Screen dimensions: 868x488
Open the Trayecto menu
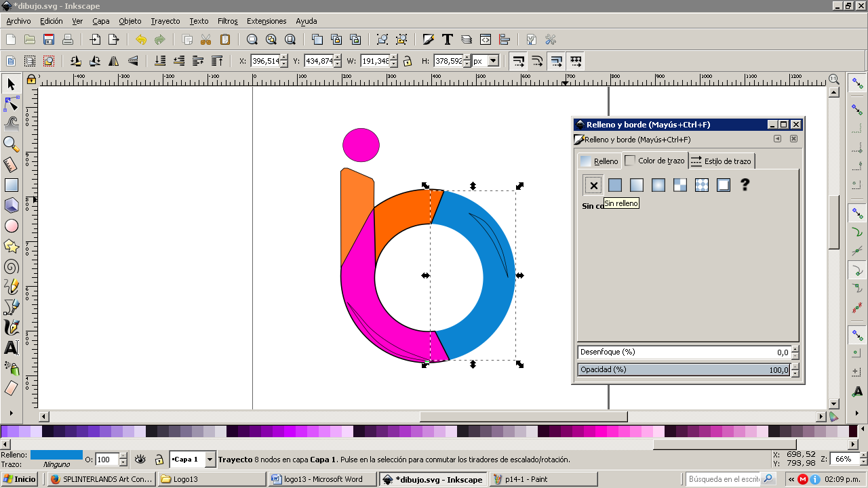click(165, 21)
